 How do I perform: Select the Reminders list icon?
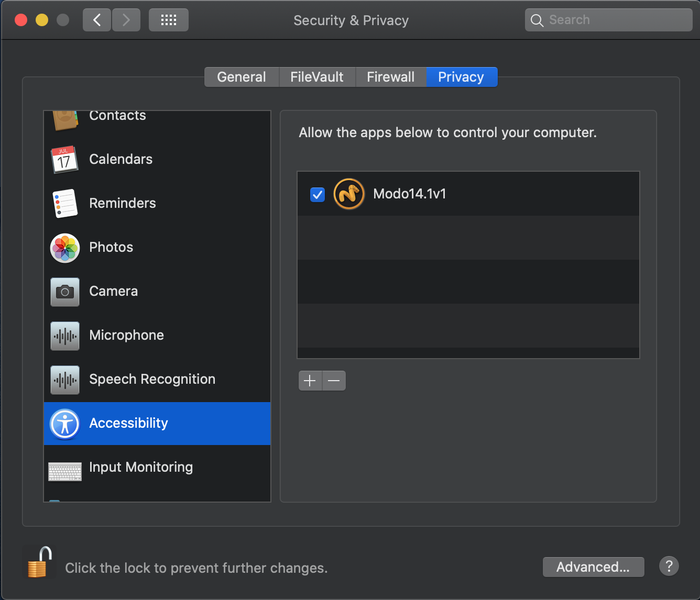coord(64,203)
